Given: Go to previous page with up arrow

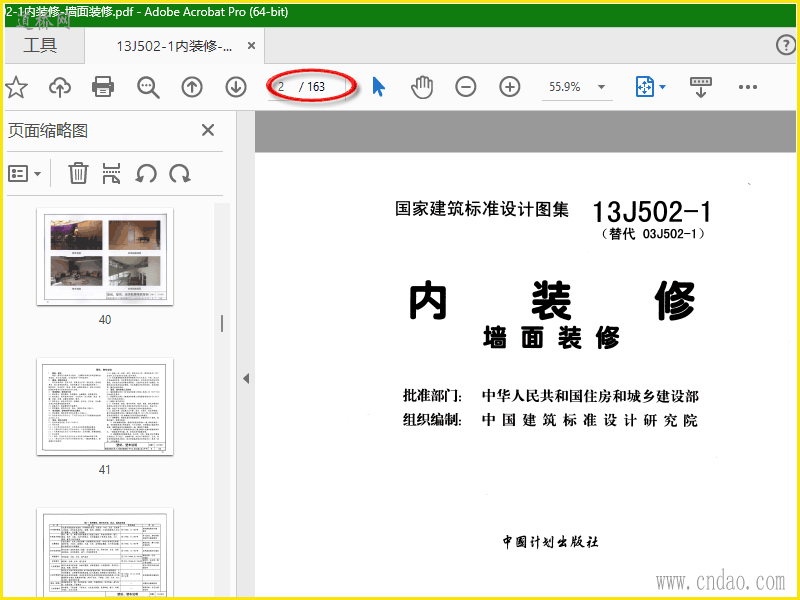Looking at the screenshot, I should point(192,87).
